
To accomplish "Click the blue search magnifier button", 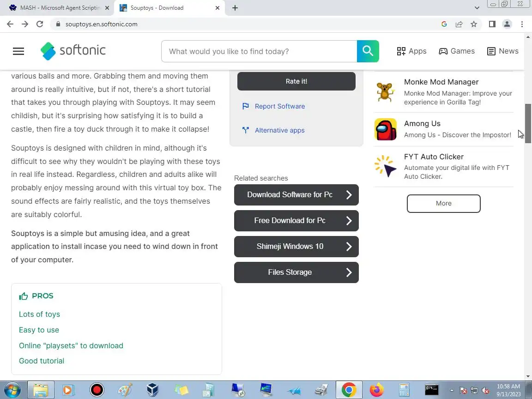I will click(x=368, y=51).
